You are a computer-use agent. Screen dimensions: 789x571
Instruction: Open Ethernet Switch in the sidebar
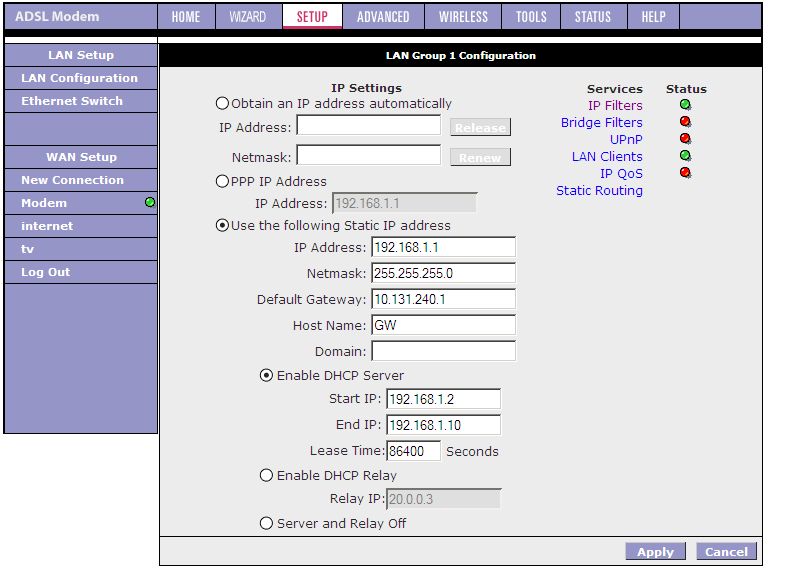click(x=81, y=101)
